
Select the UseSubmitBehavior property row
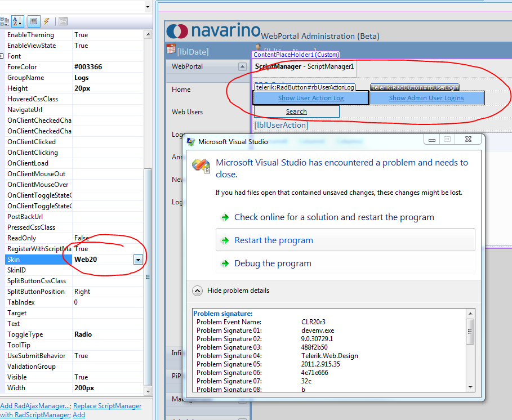pyautogui.click(x=74, y=356)
